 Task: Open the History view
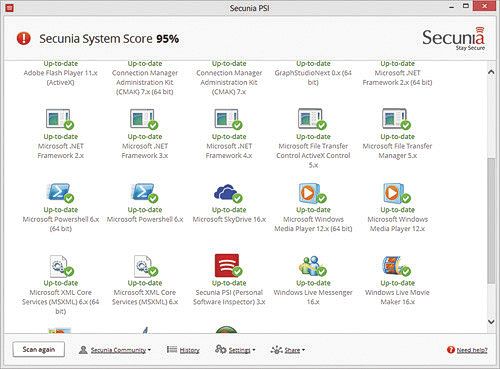(x=189, y=350)
